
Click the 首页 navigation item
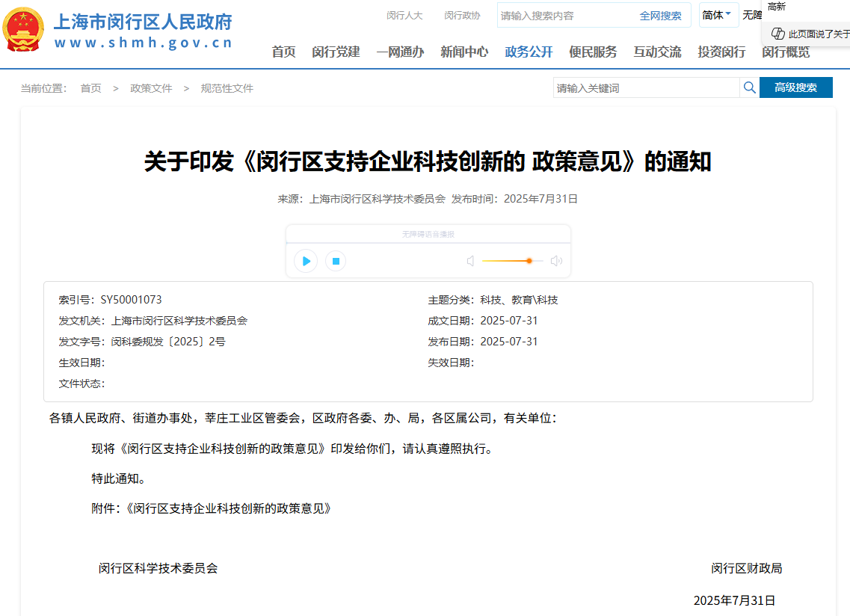[x=283, y=52]
